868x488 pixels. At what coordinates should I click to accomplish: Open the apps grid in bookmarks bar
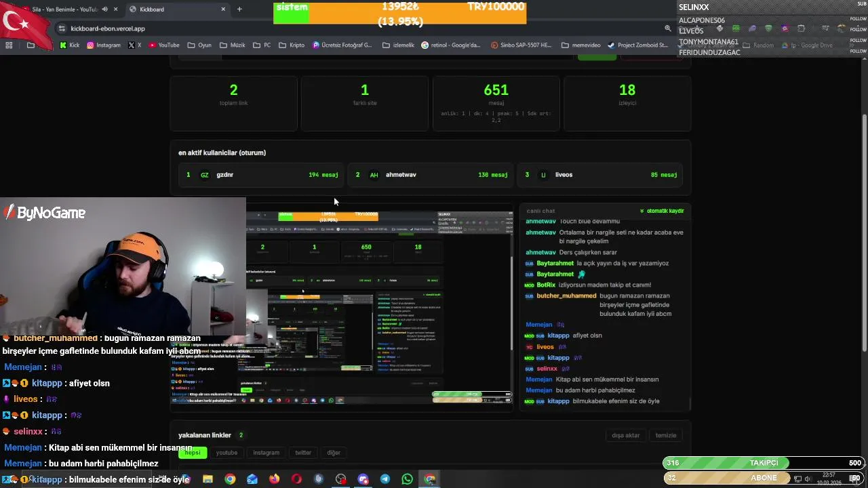pyautogui.click(x=9, y=45)
